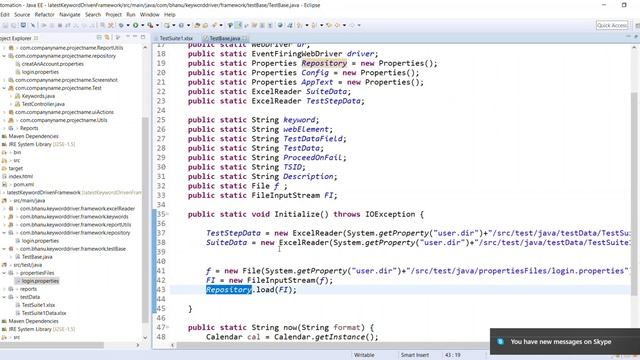
Task: Maximize the Project Explorer panel
Action: coord(143,37)
